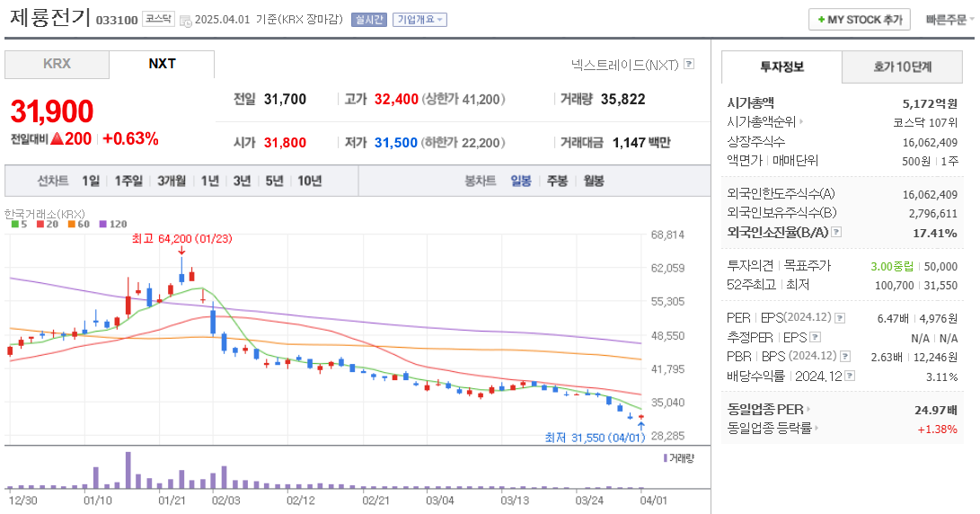
Task: Click the help icon beside 추정PER EPS
Action: pos(815,337)
